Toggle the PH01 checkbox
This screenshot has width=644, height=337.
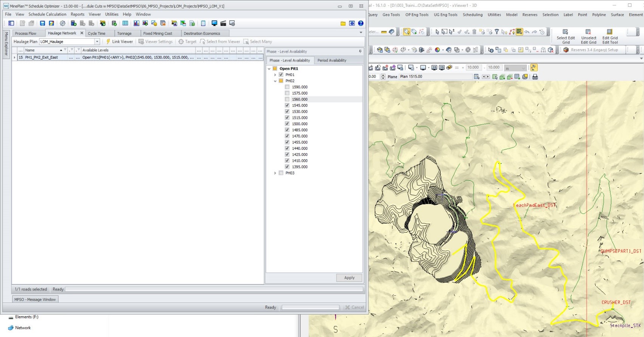pyautogui.click(x=281, y=75)
